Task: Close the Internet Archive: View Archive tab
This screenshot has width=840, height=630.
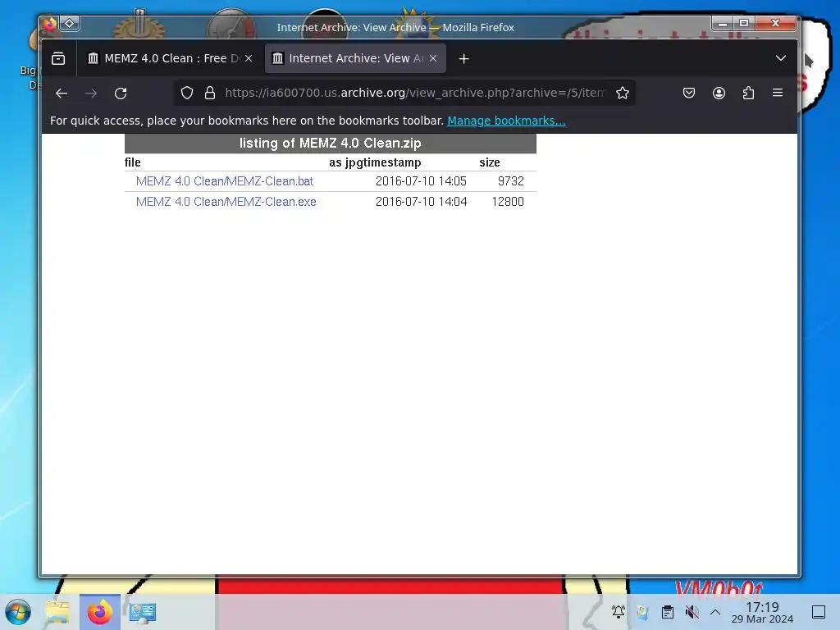Action: click(433, 58)
